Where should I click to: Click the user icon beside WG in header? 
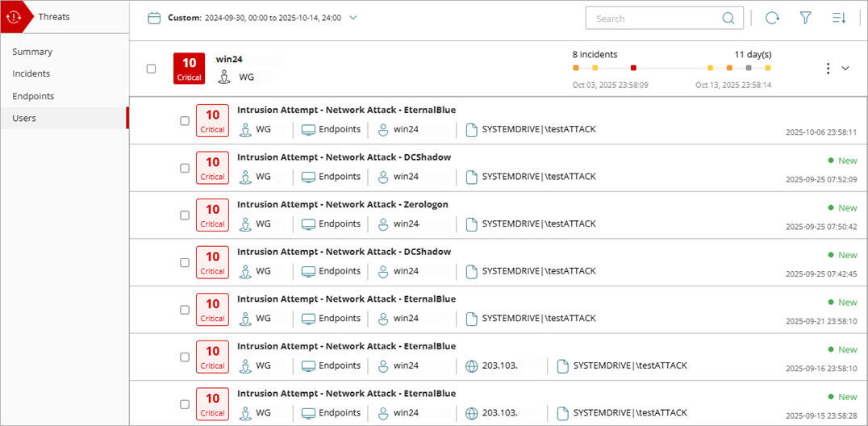coord(223,77)
